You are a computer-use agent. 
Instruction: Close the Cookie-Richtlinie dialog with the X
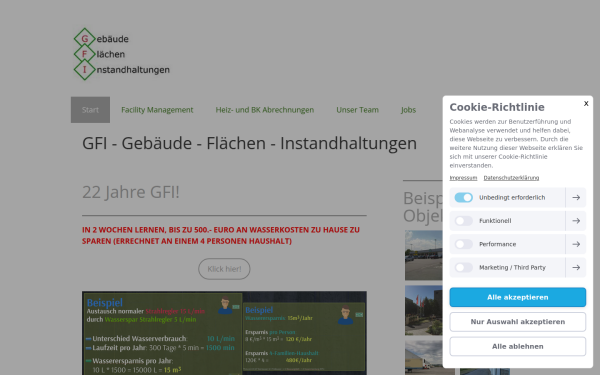586,103
